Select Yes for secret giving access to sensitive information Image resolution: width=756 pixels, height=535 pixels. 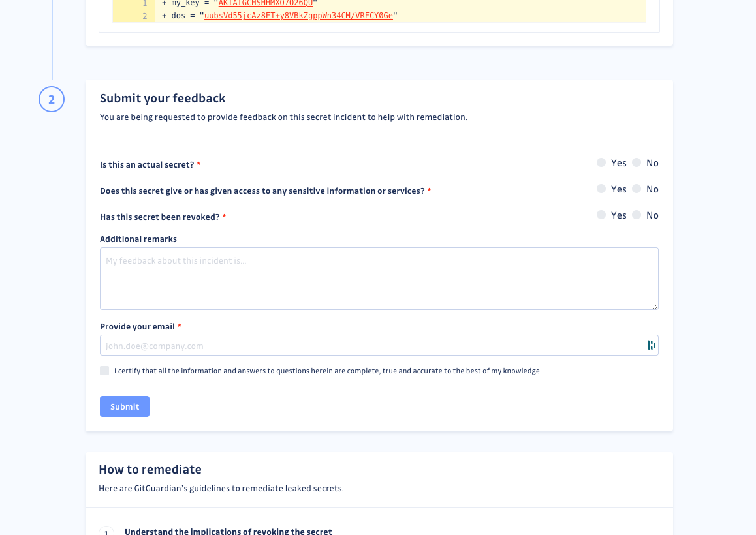point(601,189)
